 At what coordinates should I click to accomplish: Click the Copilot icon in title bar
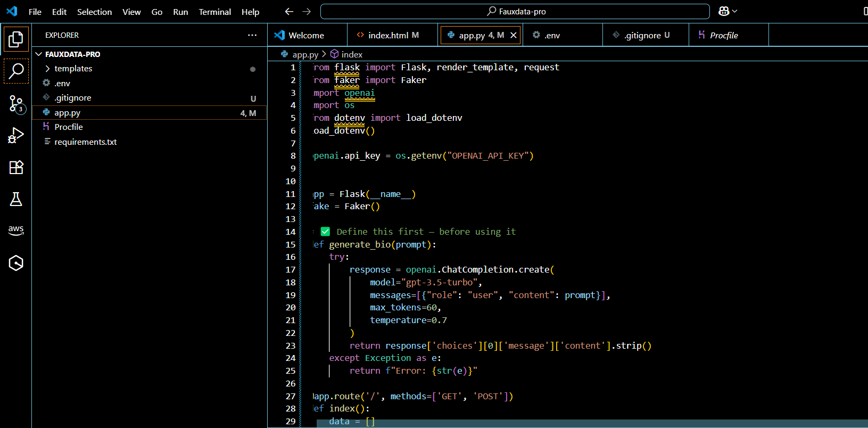tap(724, 11)
